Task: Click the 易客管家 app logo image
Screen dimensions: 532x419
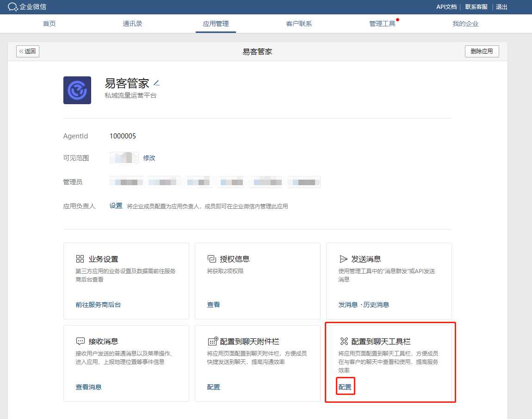Action: coord(77,90)
